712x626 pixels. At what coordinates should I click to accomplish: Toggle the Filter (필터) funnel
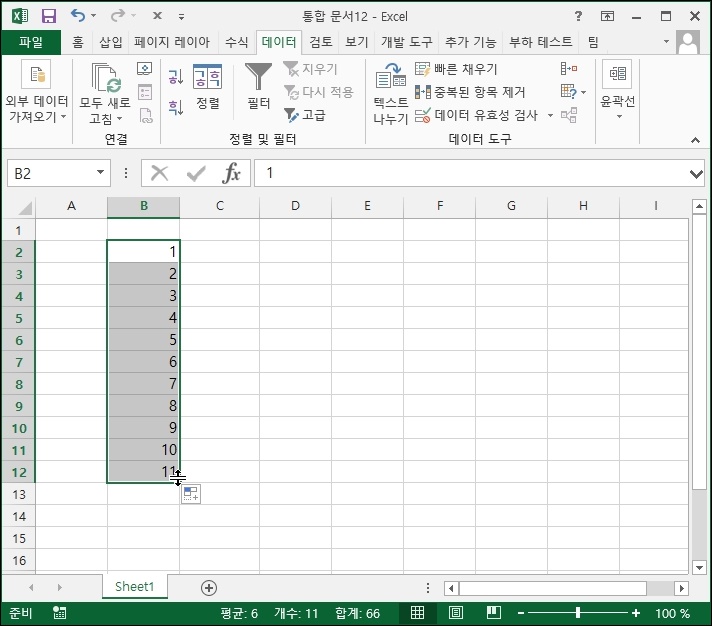[x=258, y=86]
